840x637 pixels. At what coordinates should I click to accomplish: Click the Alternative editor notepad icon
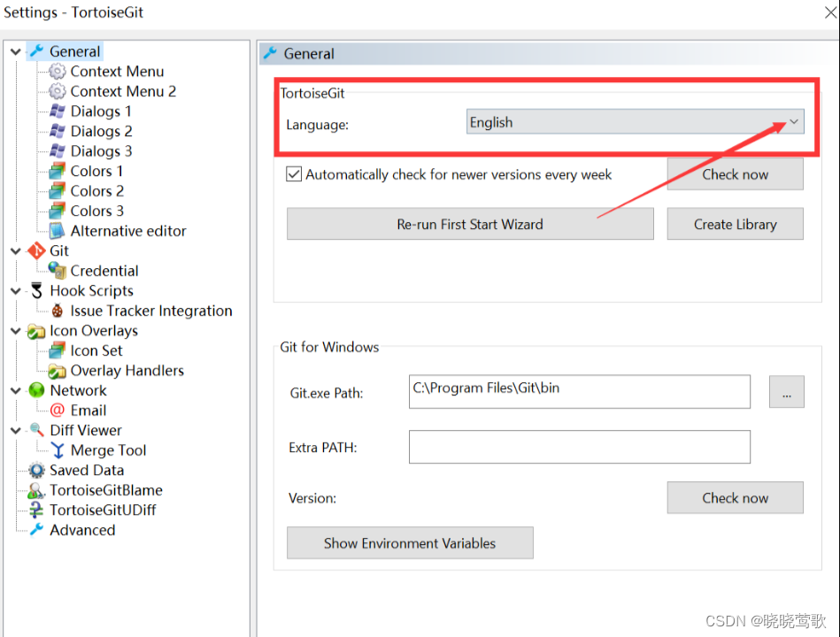point(58,231)
